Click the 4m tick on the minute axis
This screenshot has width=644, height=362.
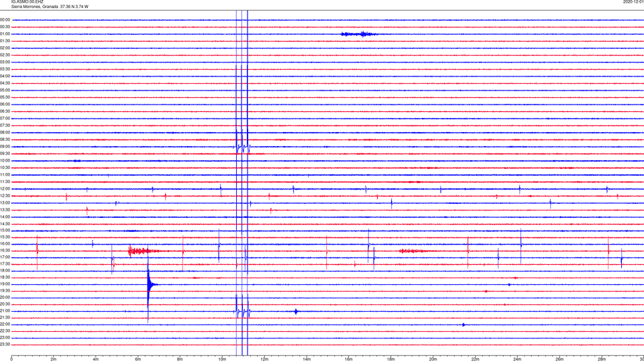point(96,359)
